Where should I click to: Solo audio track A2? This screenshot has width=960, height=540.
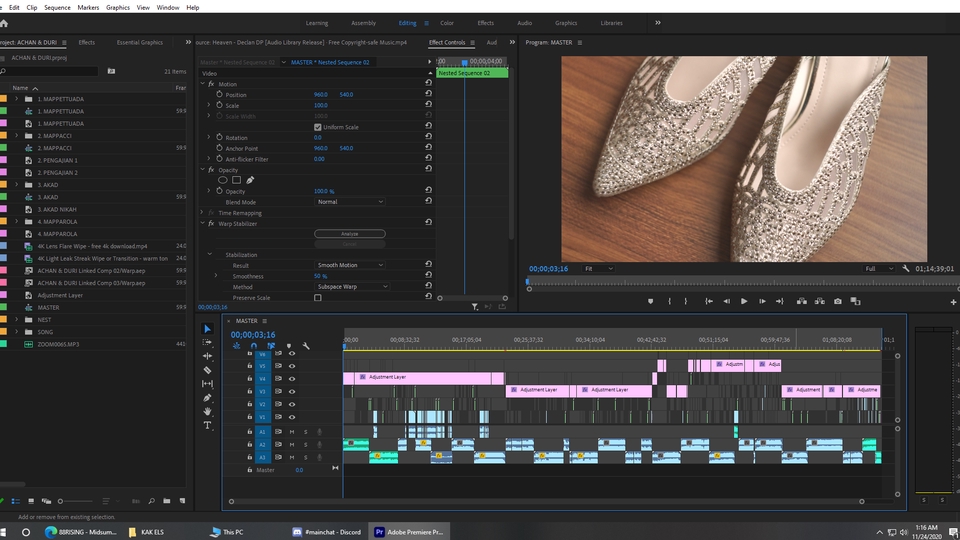click(306, 444)
